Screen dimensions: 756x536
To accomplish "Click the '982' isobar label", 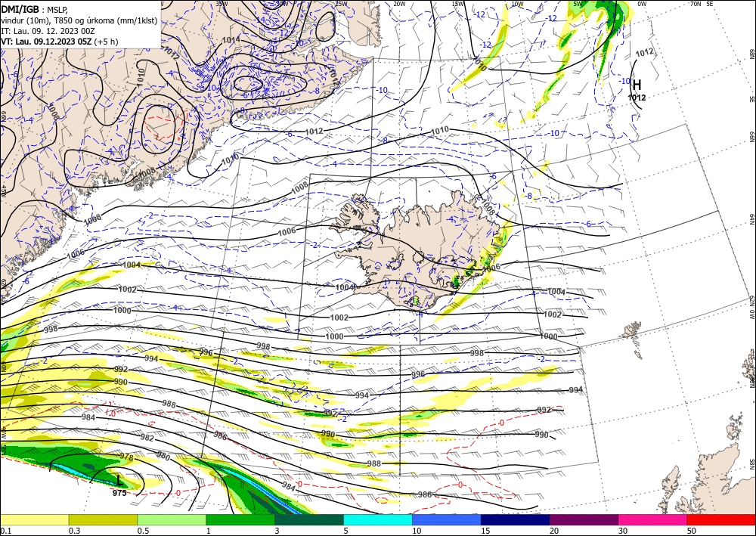I will 147,438.
